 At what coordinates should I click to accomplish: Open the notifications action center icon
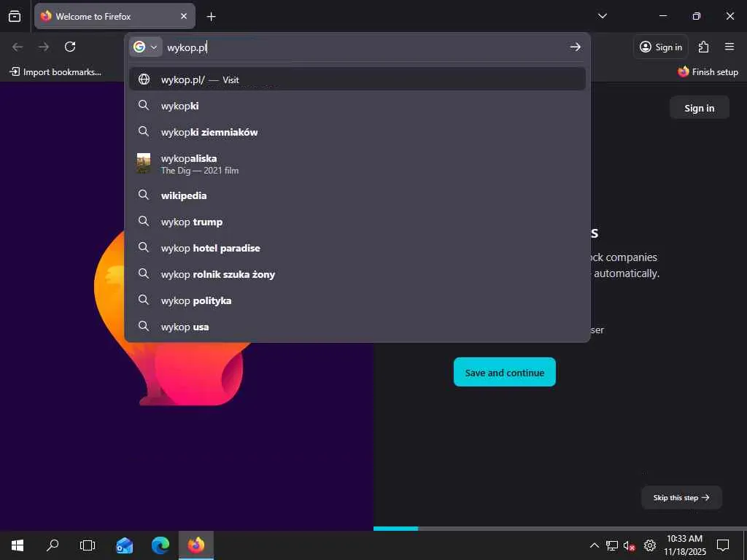point(723,545)
